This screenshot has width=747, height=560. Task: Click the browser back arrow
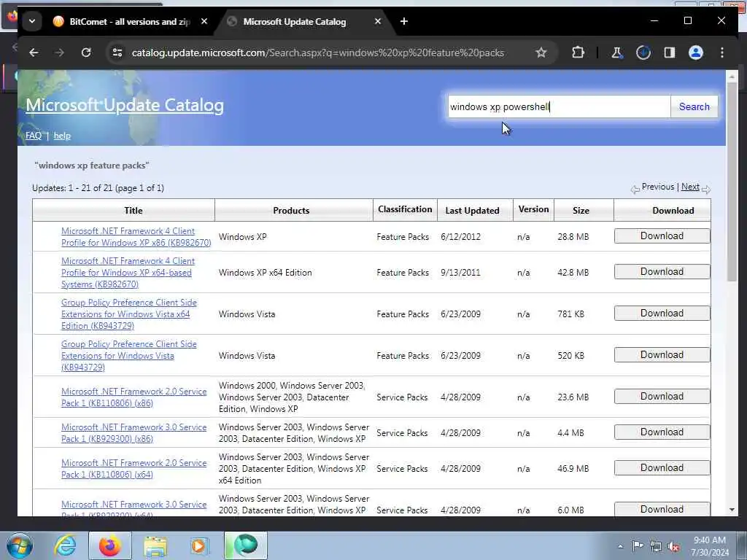click(x=34, y=52)
